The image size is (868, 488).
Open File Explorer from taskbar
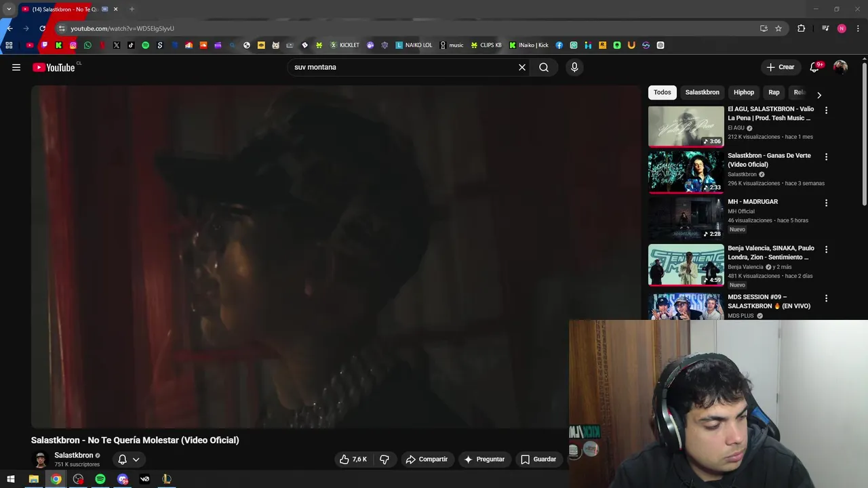(x=33, y=479)
